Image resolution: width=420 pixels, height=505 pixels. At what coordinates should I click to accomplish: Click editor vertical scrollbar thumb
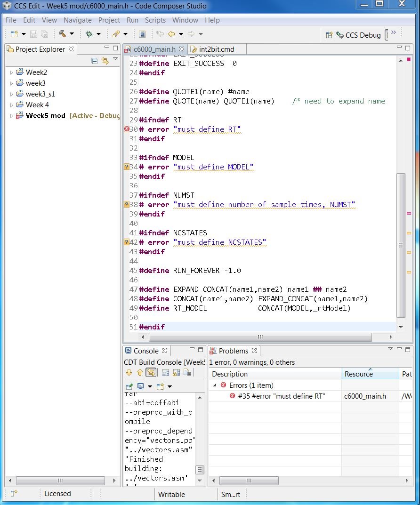tap(401, 245)
